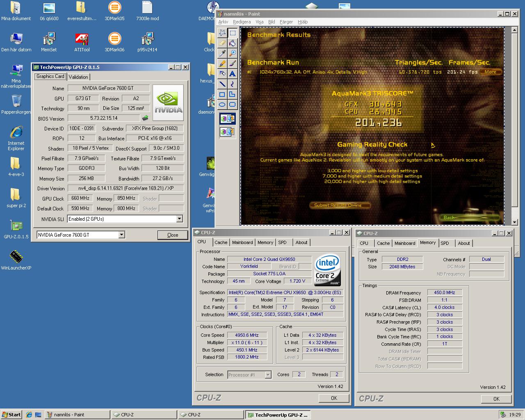The image size is (525, 420).
Task: Switch to the Validation tab in GPU-Z
Action: (x=78, y=77)
